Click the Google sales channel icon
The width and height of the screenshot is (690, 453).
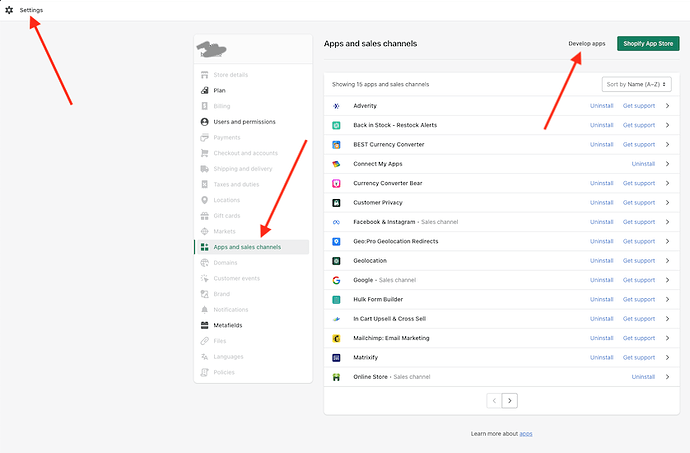point(336,280)
